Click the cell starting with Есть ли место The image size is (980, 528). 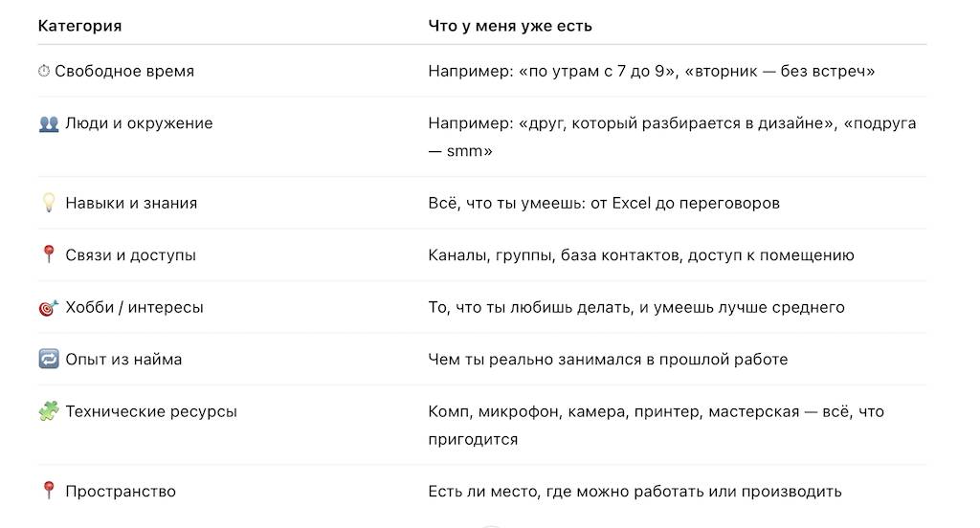635,492
